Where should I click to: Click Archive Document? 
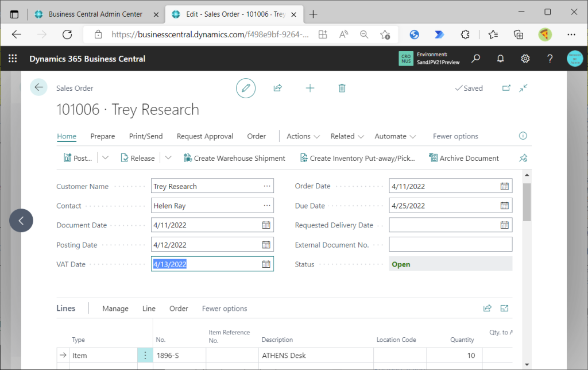tap(464, 158)
